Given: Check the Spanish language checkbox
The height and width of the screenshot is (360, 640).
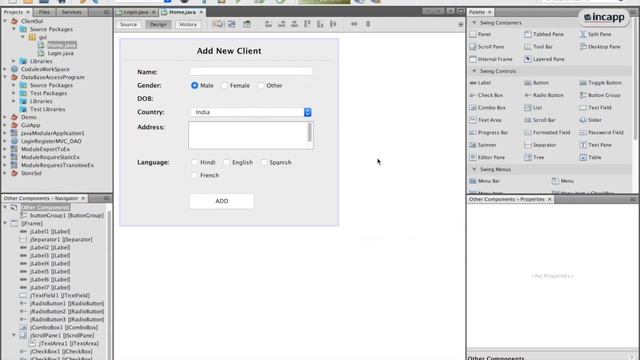Looking at the screenshot, I should pyautogui.click(x=264, y=162).
